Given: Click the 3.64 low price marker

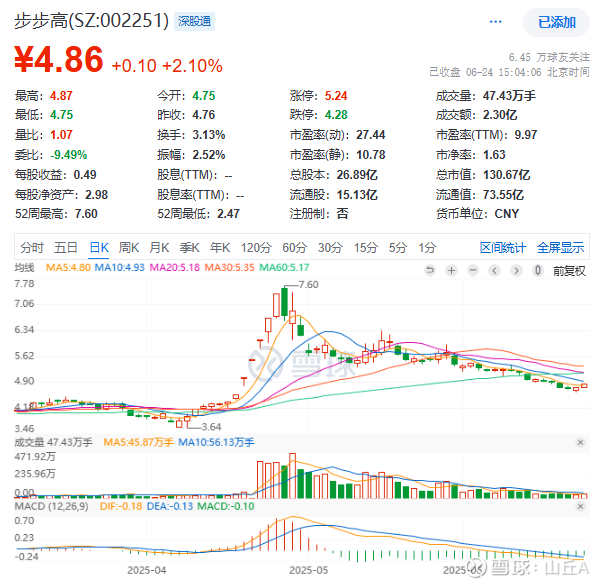Looking at the screenshot, I should [x=211, y=427].
